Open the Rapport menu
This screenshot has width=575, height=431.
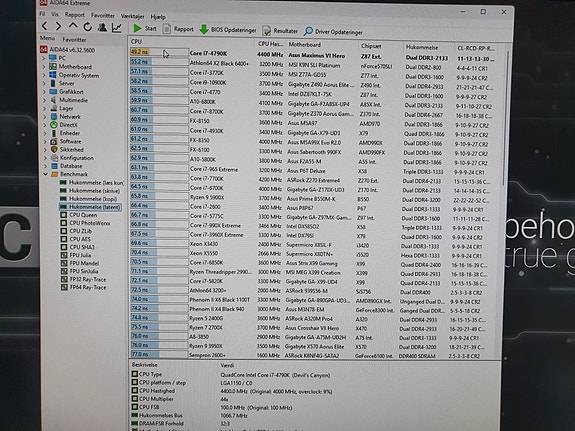point(74,15)
